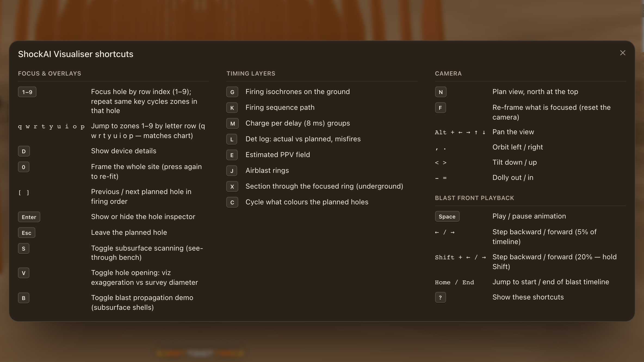
Task: Click the 'Show device details' text
Action: coord(124,151)
